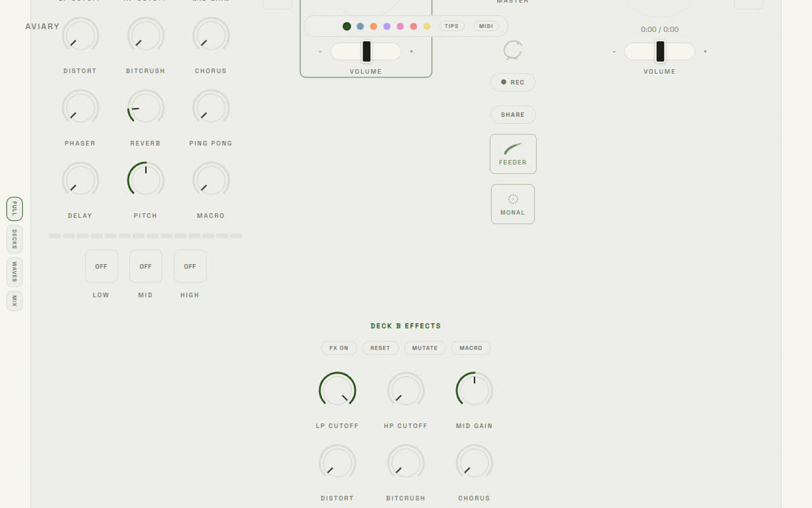Select the dark green color dot
812x508 pixels.
click(x=347, y=26)
